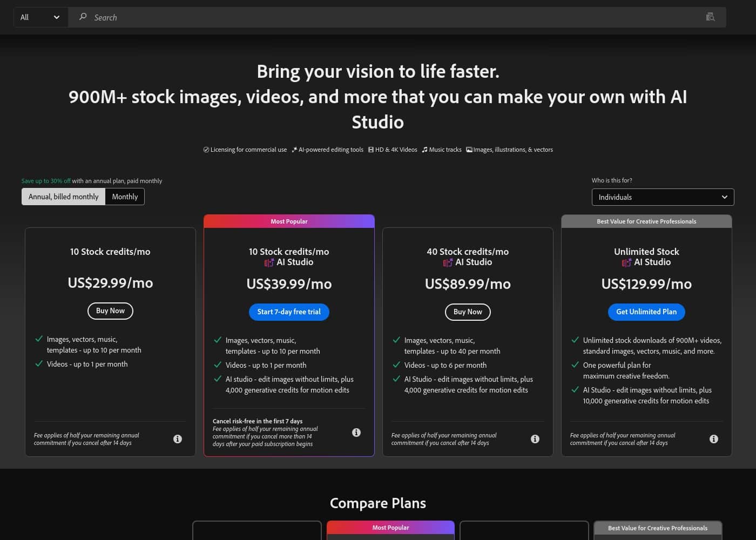Click AI Studio icon on Unlimited Stock plan
Viewport: 756px width, 540px height.
pos(626,262)
